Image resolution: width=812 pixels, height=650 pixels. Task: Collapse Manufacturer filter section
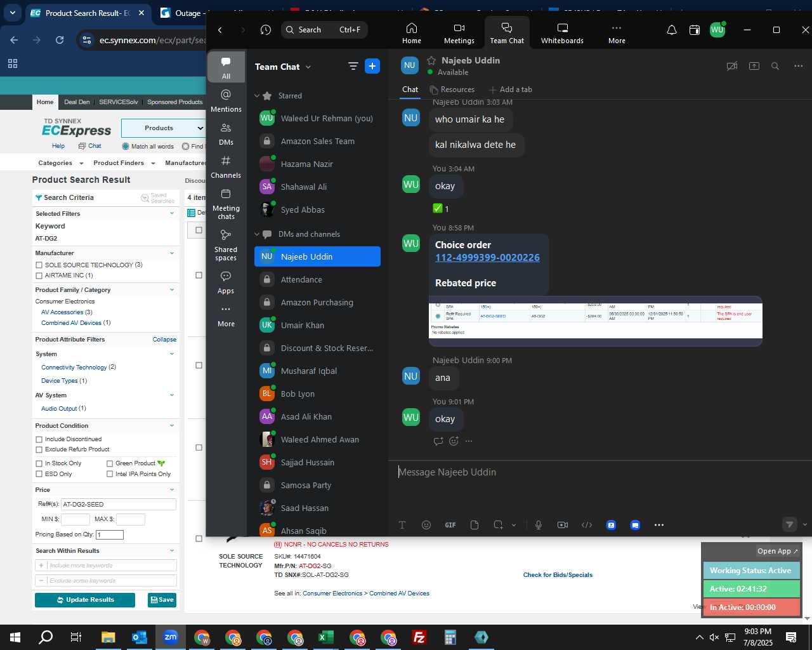click(x=172, y=253)
